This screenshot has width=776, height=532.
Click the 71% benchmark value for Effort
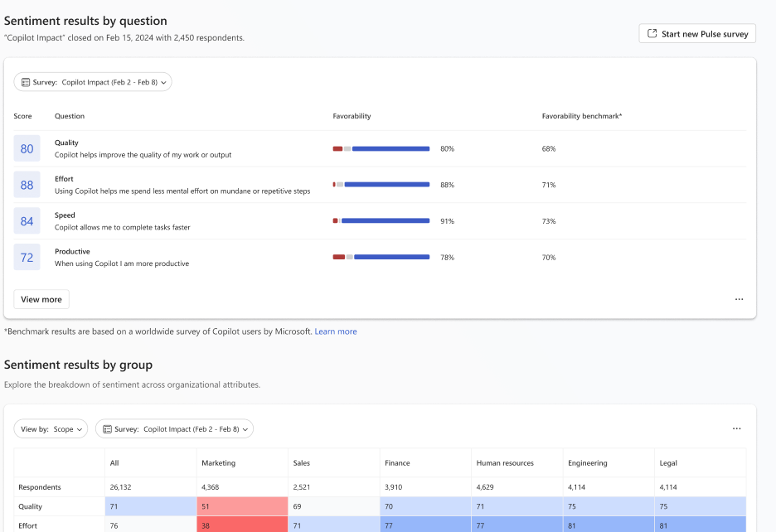[549, 185]
